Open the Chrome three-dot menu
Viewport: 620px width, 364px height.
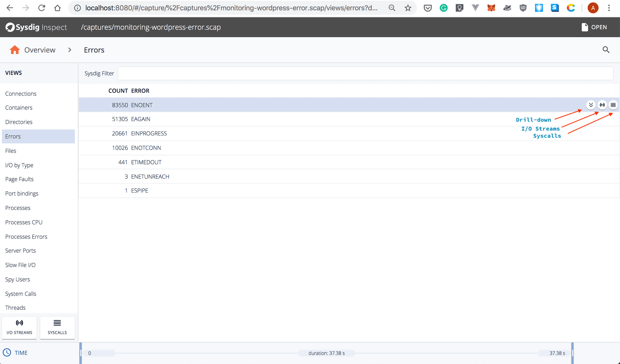point(609,8)
